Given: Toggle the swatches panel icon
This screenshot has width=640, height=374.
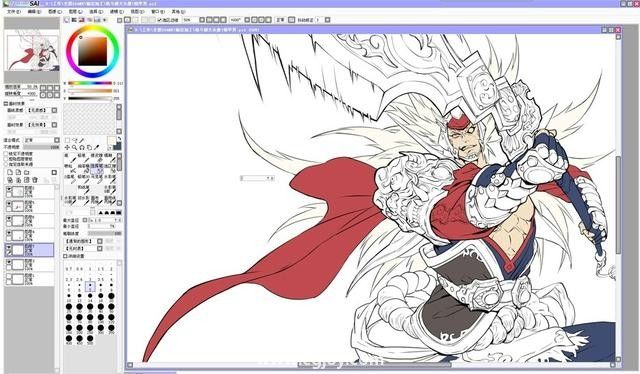Looking at the screenshot, I should (x=97, y=20).
